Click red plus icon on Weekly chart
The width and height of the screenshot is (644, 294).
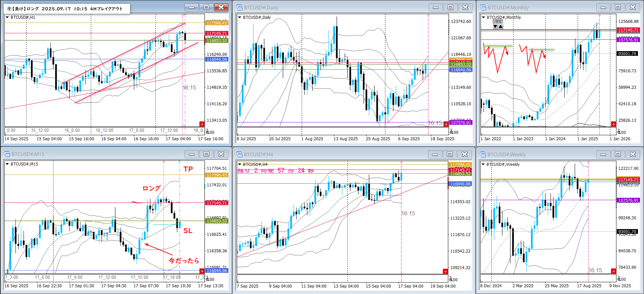pyautogui.click(x=613, y=271)
